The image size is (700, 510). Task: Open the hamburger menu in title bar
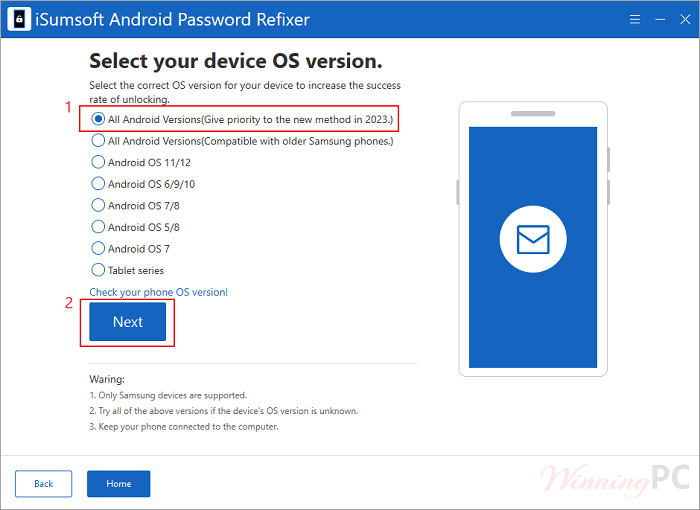[x=634, y=19]
